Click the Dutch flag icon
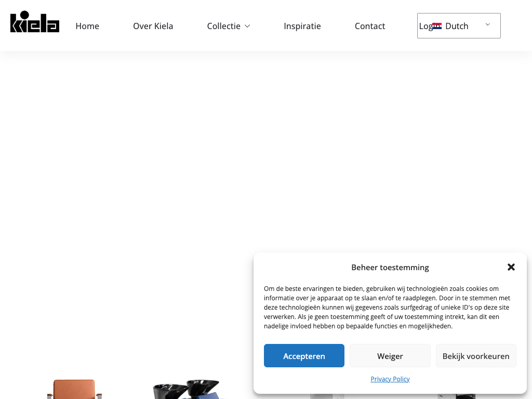 click(437, 26)
